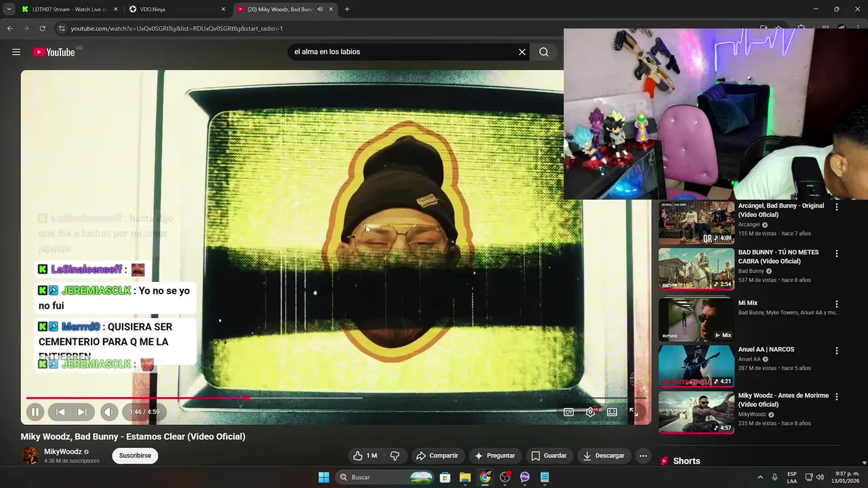
Task: Open the MikyWoodz channel avatar
Action: coord(30,455)
